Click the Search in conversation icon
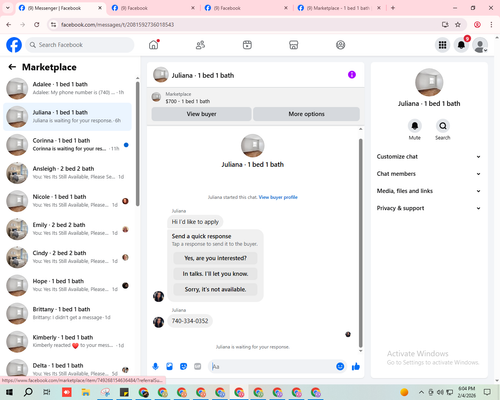Image resolution: width=500 pixels, height=400 pixels. coord(443,126)
